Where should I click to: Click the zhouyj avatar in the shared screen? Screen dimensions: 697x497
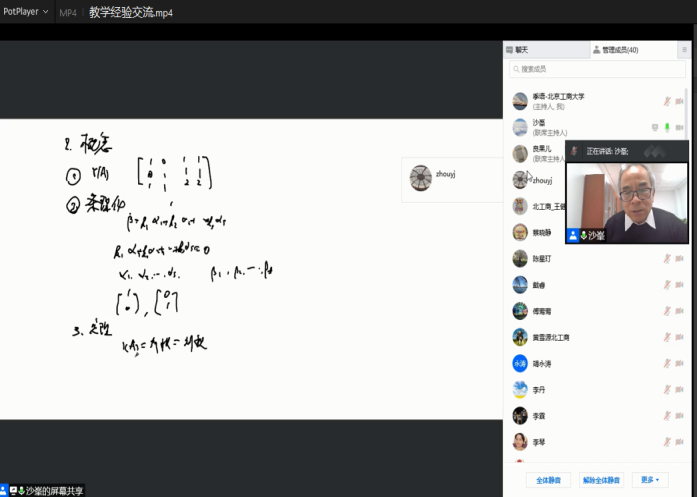421,178
